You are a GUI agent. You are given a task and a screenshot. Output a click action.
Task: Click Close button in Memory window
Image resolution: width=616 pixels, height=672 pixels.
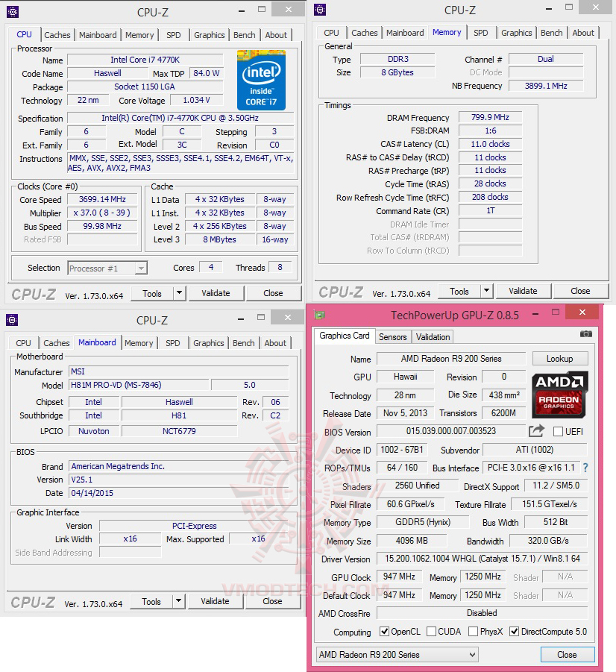click(x=580, y=291)
